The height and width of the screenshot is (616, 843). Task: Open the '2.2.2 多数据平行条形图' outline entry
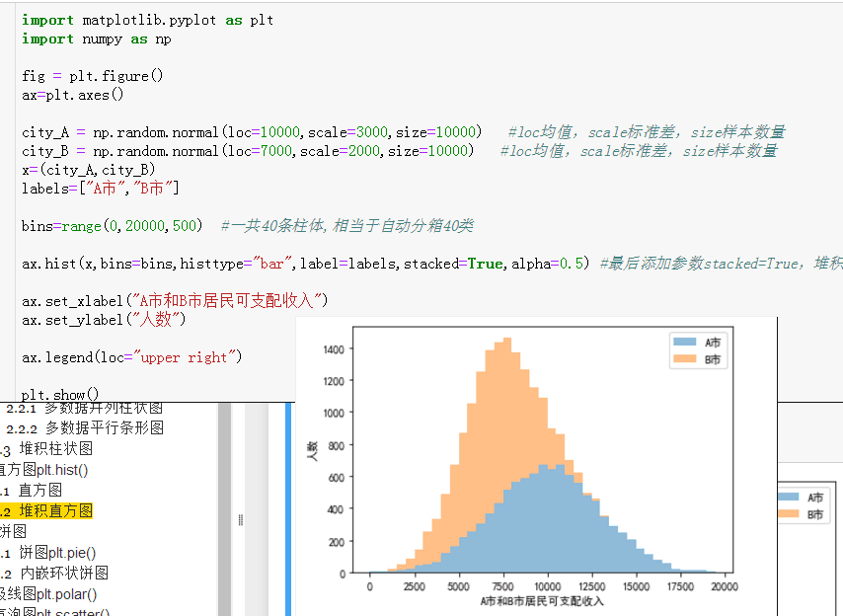coord(85,428)
